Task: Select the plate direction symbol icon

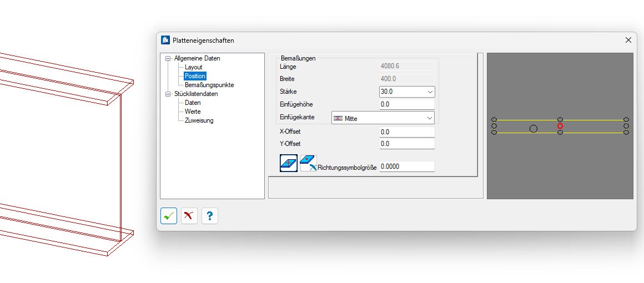Action: click(x=288, y=163)
